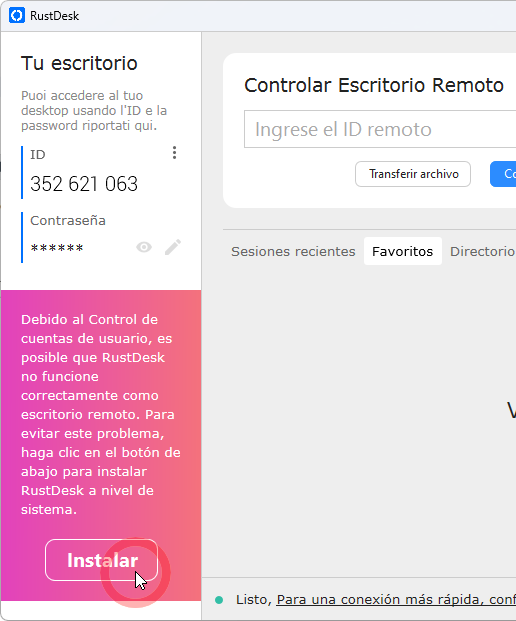516x621 pixels.
Task: Reveal the password with the eye icon
Action: (144, 248)
